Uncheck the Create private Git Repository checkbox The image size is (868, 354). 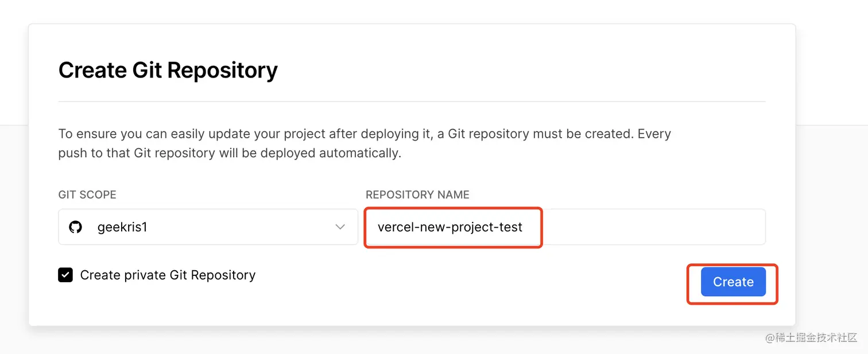pyautogui.click(x=65, y=275)
